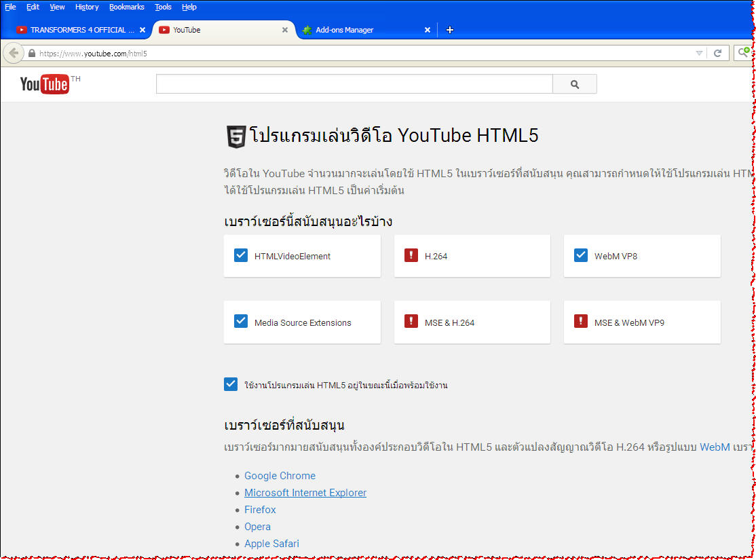756x560 pixels.
Task: Open the View menu
Action: [57, 7]
